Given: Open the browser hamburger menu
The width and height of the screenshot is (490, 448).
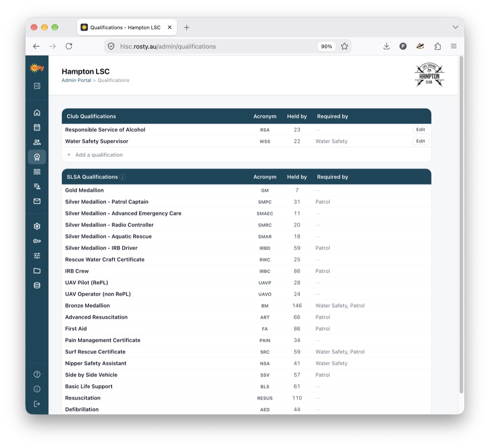Looking at the screenshot, I should click(x=454, y=46).
